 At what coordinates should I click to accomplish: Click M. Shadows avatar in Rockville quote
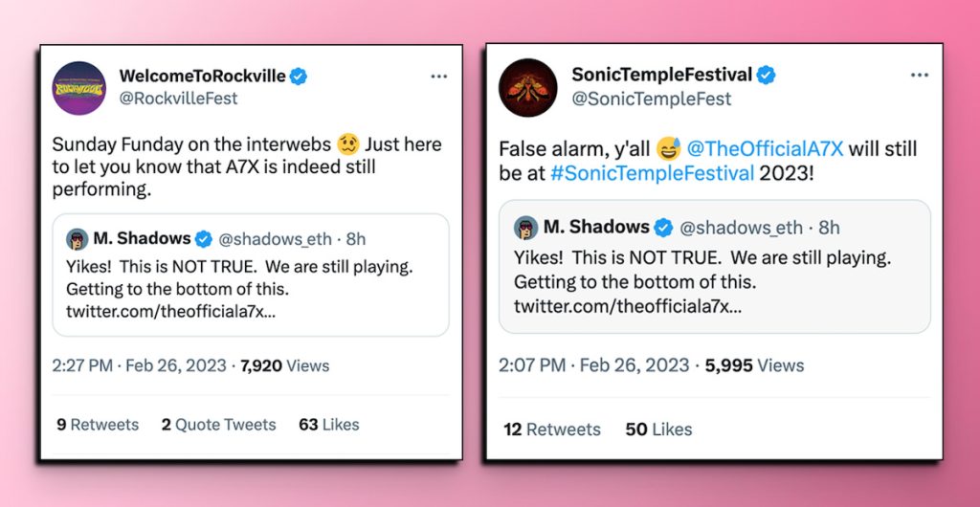pyautogui.click(x=77, y=239)
